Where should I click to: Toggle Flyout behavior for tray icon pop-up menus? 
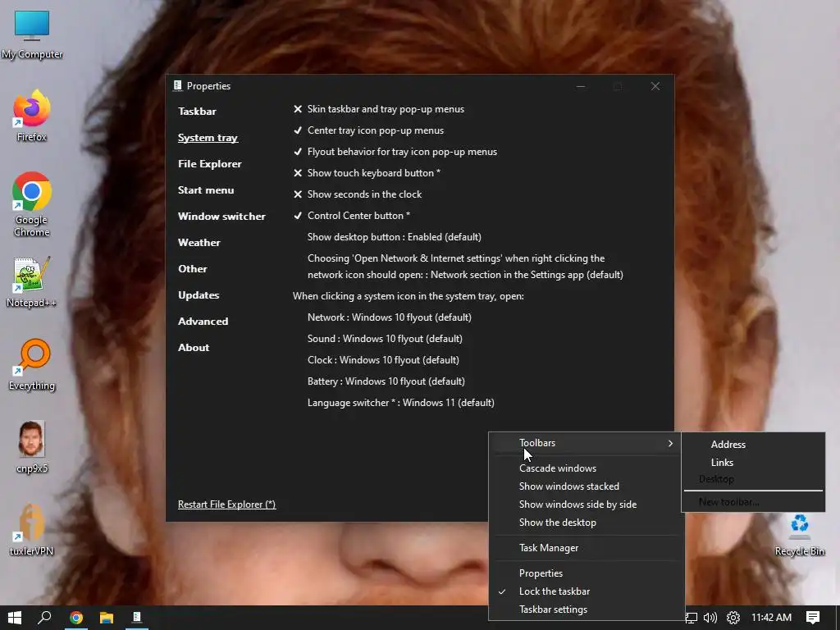[x=395, y=152]
